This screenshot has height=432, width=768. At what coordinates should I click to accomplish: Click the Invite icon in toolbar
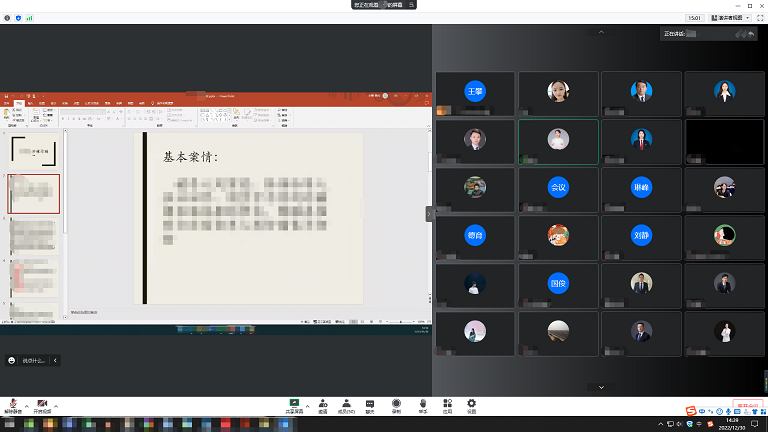pyautogui.click(x=322, y=405)
